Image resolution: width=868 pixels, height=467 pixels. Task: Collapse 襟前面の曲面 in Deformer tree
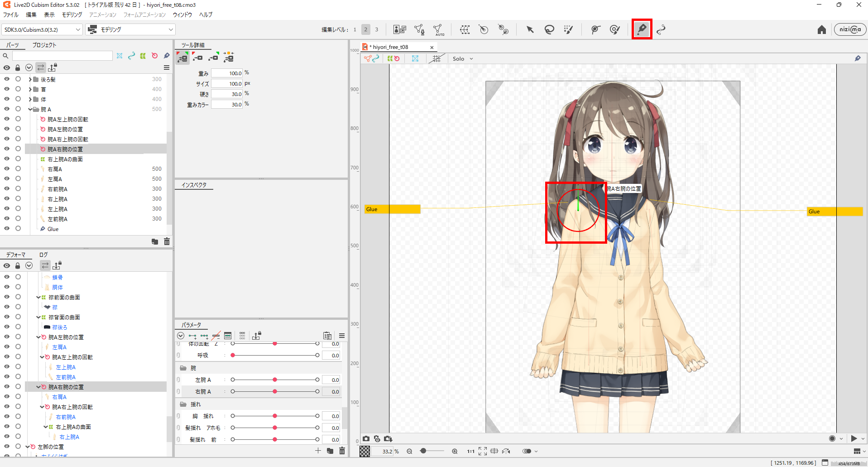click(x=38, y=298)
